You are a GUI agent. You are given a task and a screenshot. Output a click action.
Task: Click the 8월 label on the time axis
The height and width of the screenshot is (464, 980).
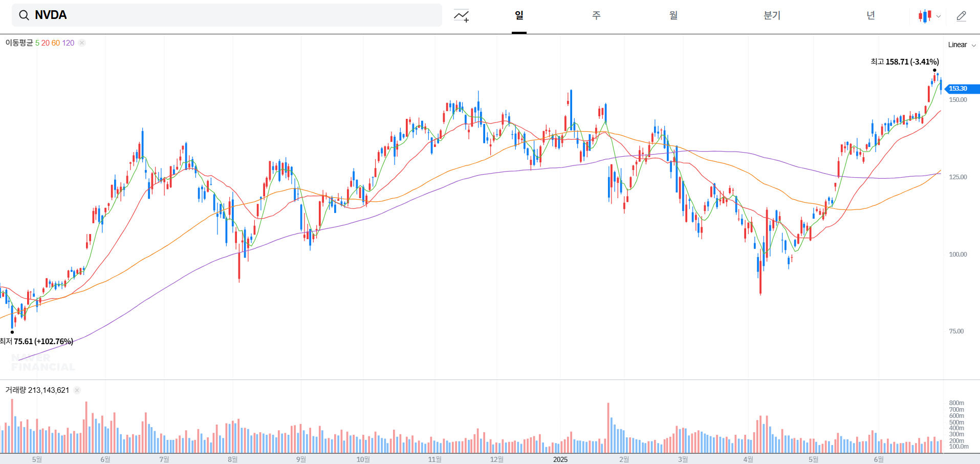click(x=232, y=459)
